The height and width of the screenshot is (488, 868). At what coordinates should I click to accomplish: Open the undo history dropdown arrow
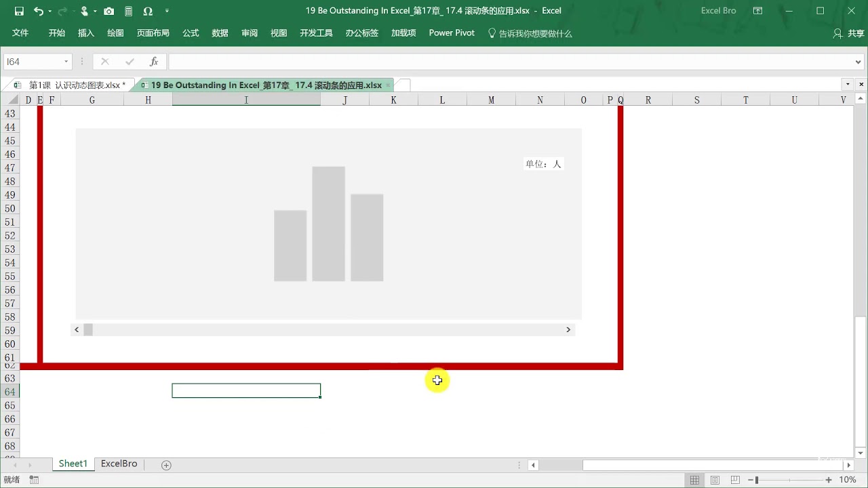click(50, 12)
